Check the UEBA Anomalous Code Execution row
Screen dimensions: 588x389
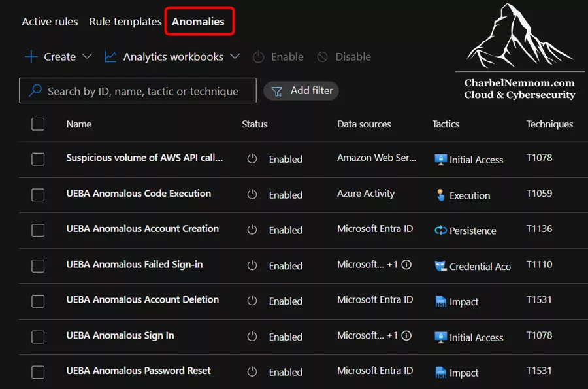coord(38,195)
